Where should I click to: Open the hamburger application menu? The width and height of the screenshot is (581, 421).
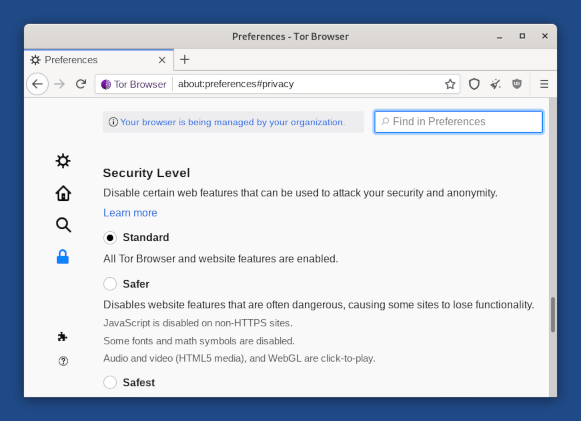pyautogui.click(x=544, y=84)
